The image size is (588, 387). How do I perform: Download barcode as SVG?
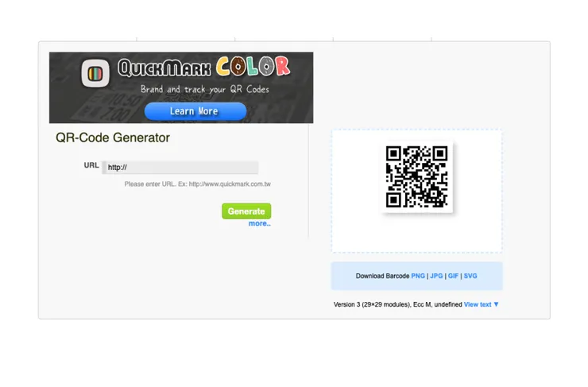[470, 276]
